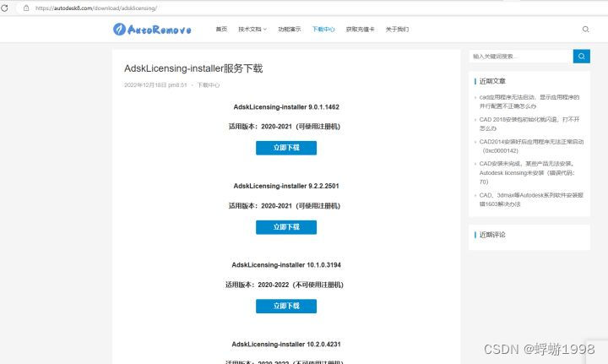
Task: Open the article about cad应用程序无法启动
Action: [x=529, y=101]
